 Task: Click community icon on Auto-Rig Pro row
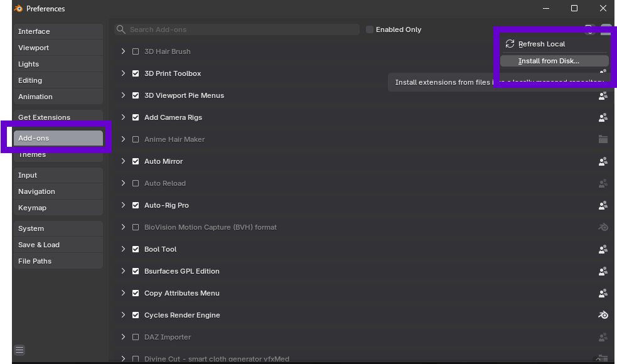[x=603, y=205]
